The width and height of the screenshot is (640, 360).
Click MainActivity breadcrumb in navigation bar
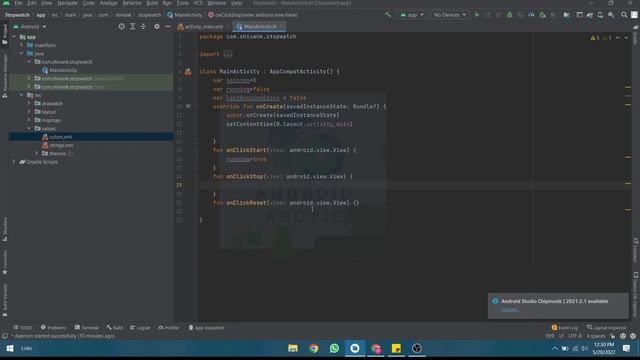[184, 15]
